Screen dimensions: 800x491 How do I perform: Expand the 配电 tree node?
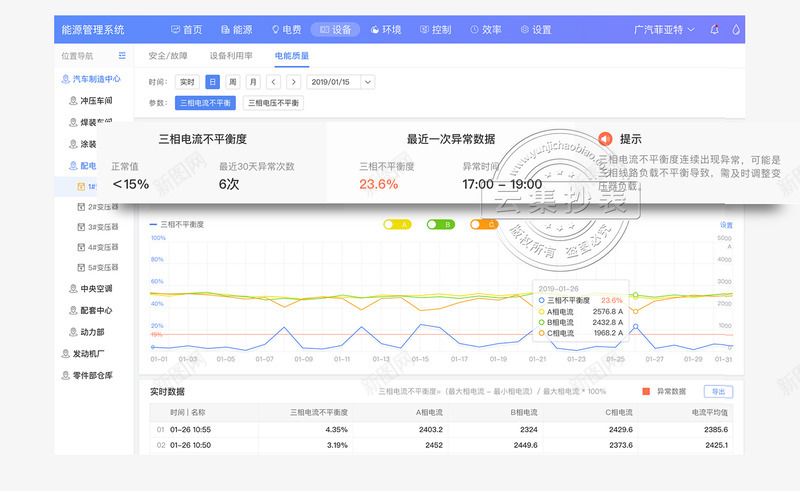click(x=83, y=165)
